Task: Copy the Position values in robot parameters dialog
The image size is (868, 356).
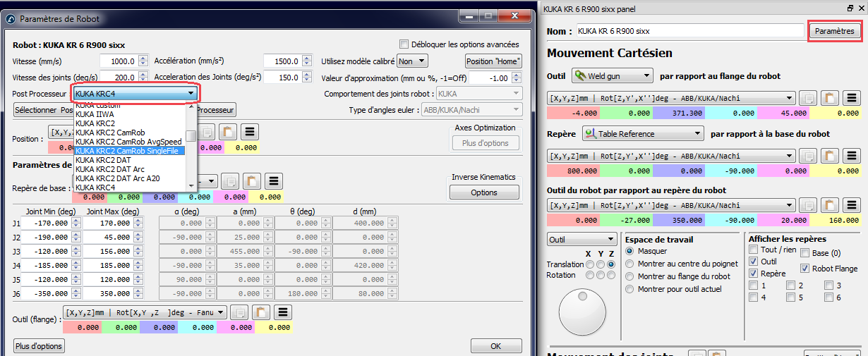Action: click(207, 132)
